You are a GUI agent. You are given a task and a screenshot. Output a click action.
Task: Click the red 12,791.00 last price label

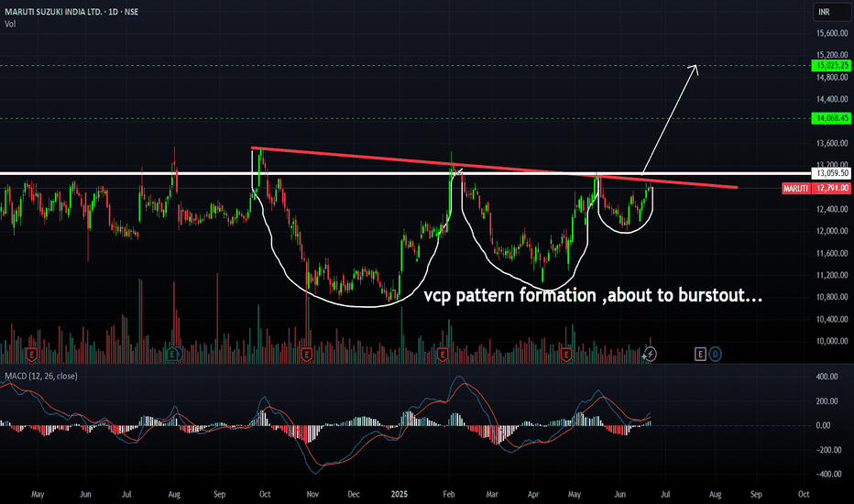tap(831, 188)
